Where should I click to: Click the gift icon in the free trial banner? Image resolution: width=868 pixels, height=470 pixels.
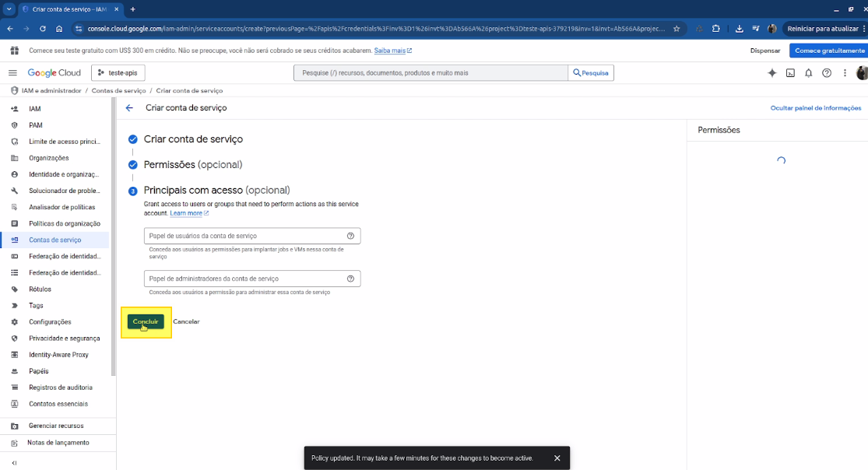coord(14,51)
